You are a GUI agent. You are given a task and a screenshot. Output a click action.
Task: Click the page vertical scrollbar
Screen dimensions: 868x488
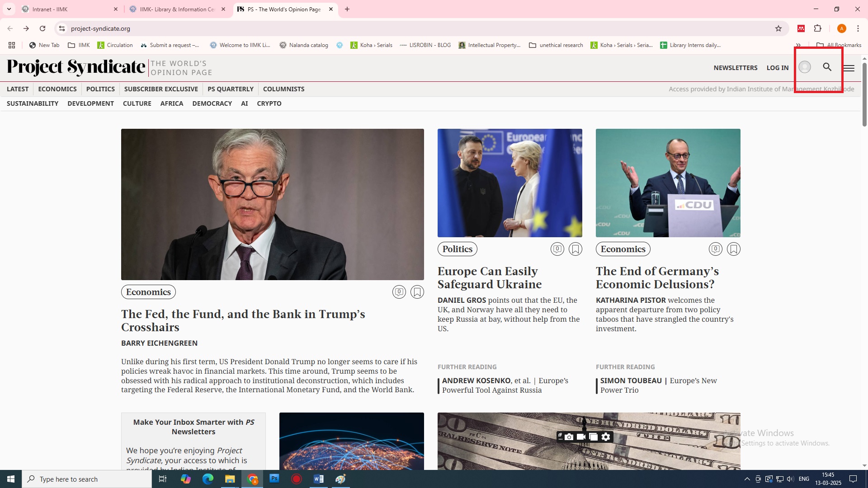(864, 95)
